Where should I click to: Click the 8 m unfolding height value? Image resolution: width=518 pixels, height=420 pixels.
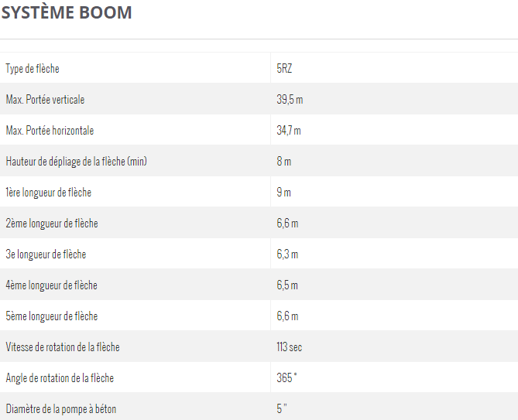pyautogui.click(x=283, y=162)
